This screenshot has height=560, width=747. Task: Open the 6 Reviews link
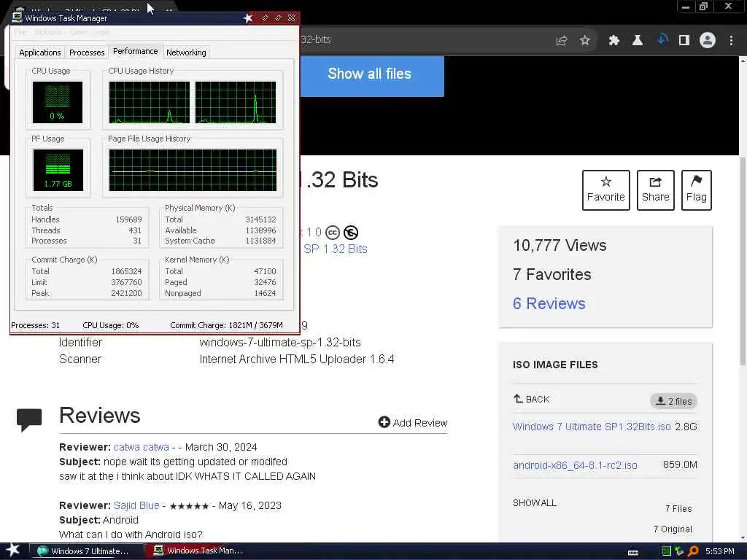(x=549, y=303)
